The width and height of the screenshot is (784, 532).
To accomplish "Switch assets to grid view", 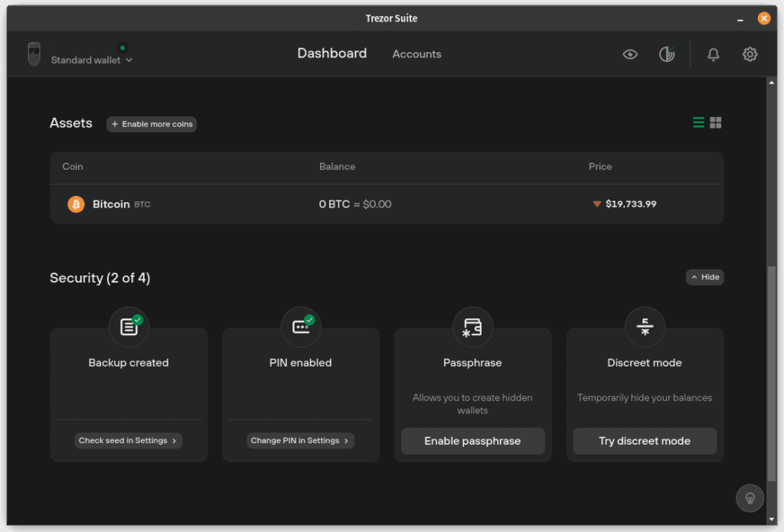I will (x=716, y=122).
